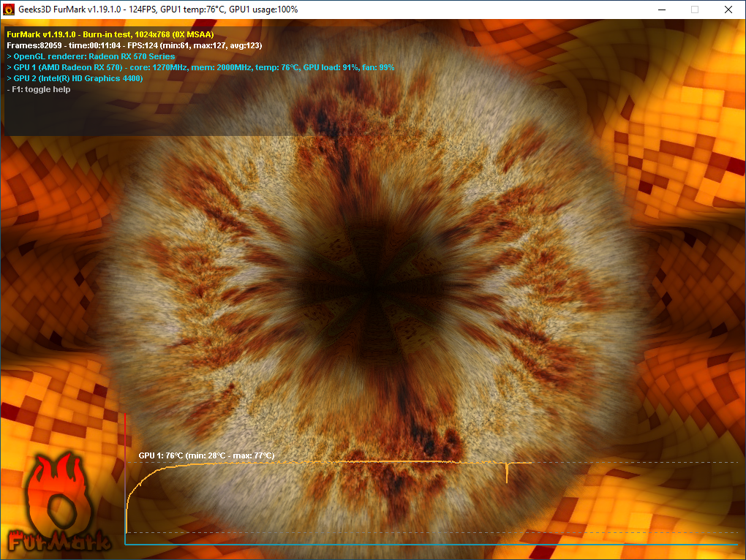Minimize the FurMark window
Image resolution: width=746 pixels, height=560 pixels.
pyautogui.click(x=662, y=10)
